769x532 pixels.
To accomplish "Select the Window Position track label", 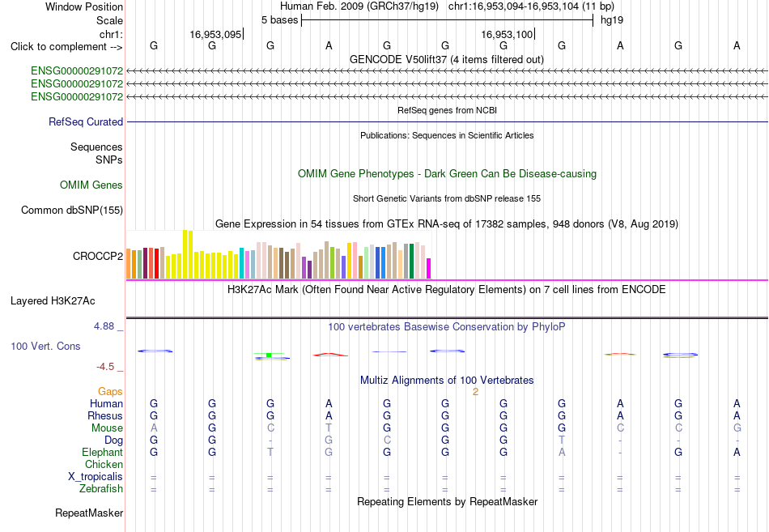I will tap(84, 6).
